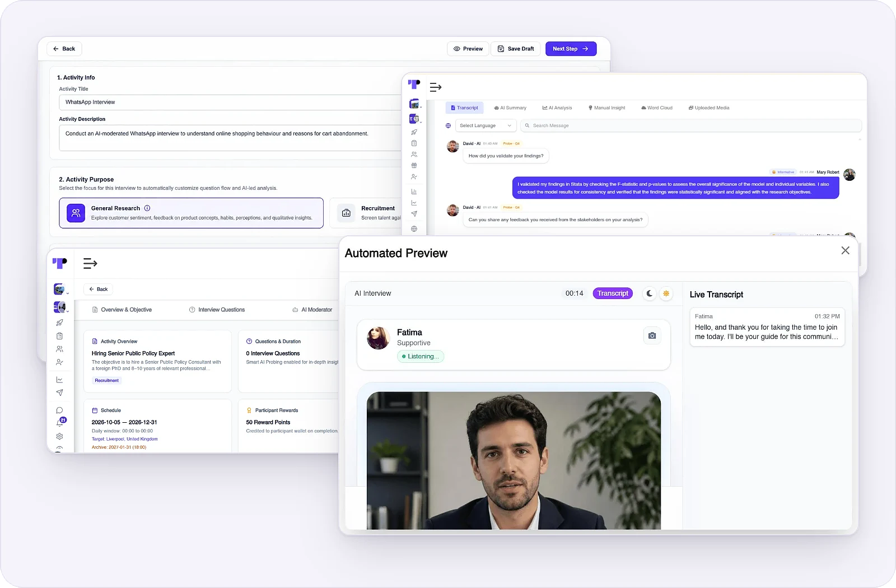Click the paper plane icon in Transcript window sidebar

coord(414,214)
